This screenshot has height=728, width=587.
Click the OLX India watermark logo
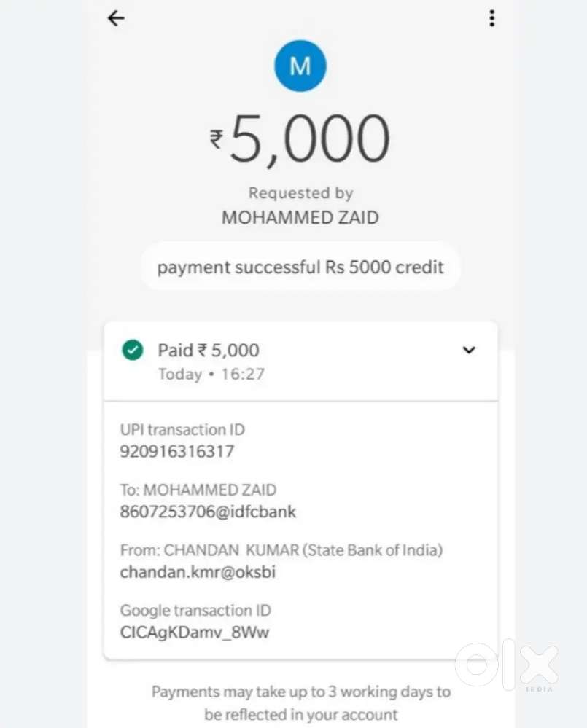(506, 666)
